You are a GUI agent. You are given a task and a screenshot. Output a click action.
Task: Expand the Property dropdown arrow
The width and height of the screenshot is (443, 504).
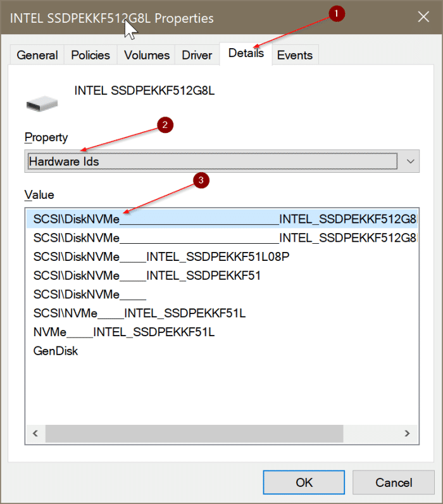[410, 161]
